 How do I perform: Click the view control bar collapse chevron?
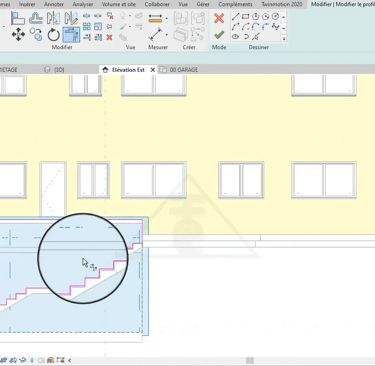[70, 360]
